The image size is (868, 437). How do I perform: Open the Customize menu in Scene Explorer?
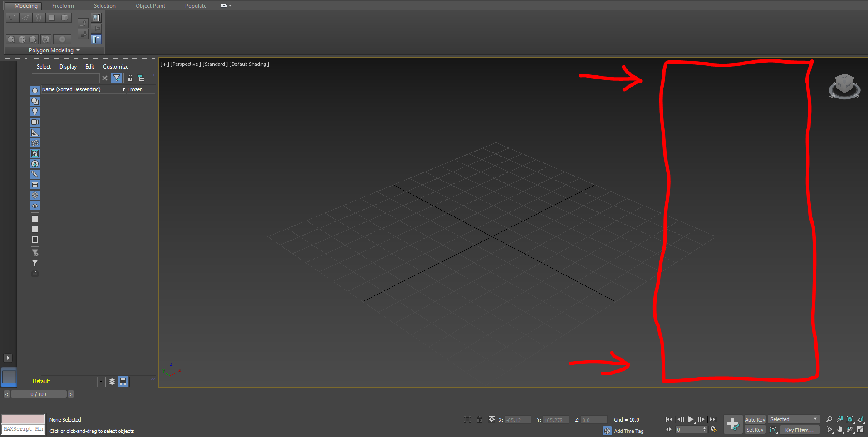click(115, 66)
